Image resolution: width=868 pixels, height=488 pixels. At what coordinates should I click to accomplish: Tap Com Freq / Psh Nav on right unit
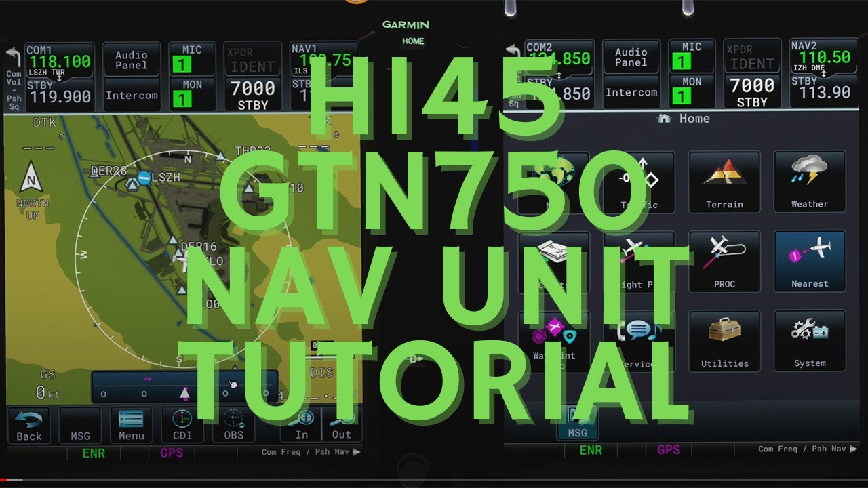pos(807,449)
